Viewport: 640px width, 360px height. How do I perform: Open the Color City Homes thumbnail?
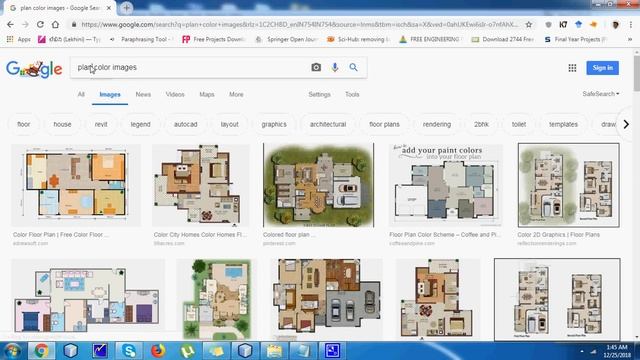point(200,185)
